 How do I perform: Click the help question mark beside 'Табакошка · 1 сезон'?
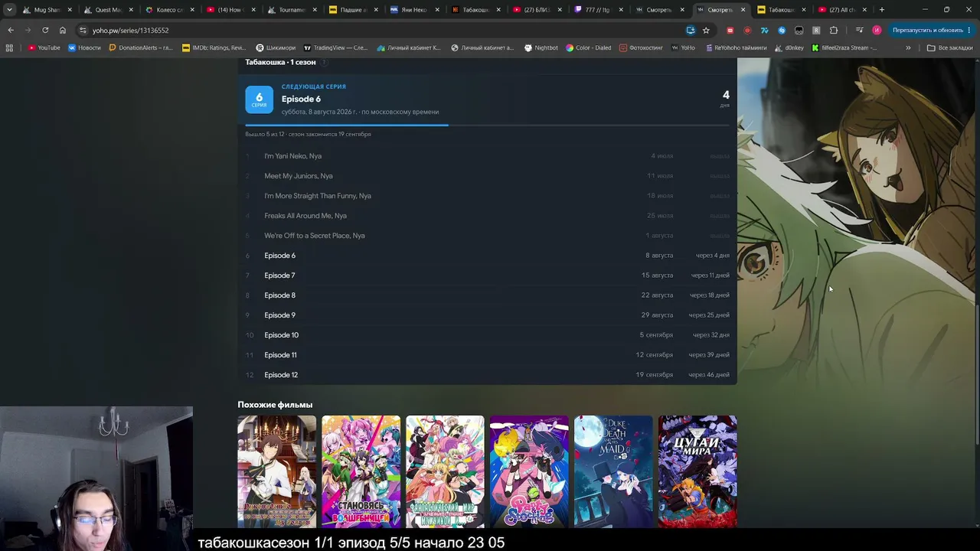(324, 62)
